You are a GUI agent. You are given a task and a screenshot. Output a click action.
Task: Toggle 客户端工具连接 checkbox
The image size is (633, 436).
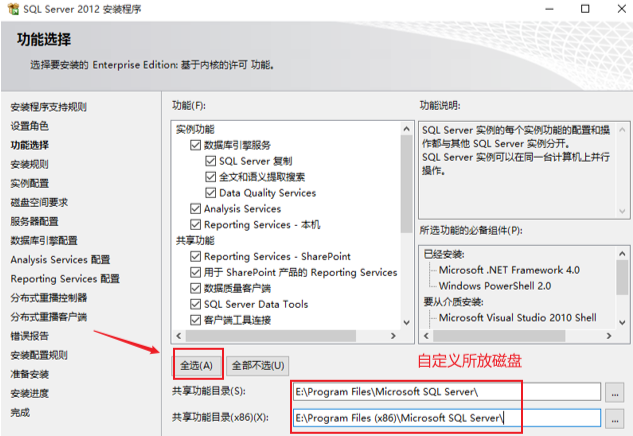coord(195,320)
